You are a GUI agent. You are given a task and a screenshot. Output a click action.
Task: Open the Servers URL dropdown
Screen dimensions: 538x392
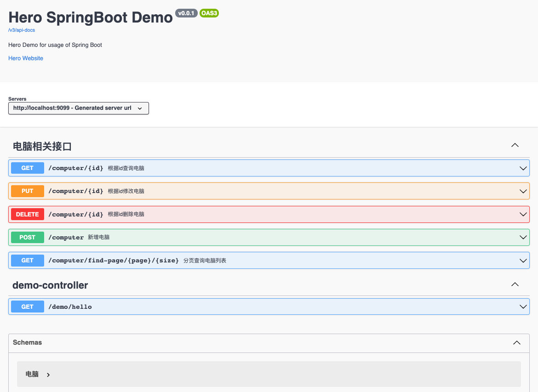[79, 108]
